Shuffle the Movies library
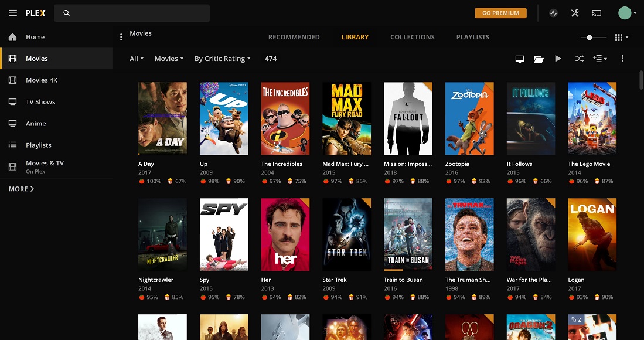The image size is (644, 340). (x=579, y=59)
